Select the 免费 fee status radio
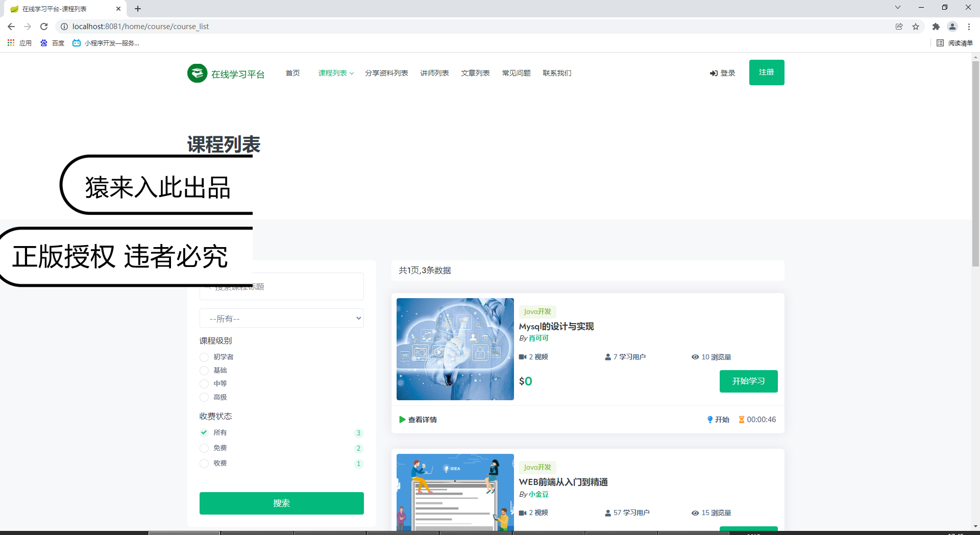Image resolution: width=980 pixels, height=535 pixels. point(204,448)
